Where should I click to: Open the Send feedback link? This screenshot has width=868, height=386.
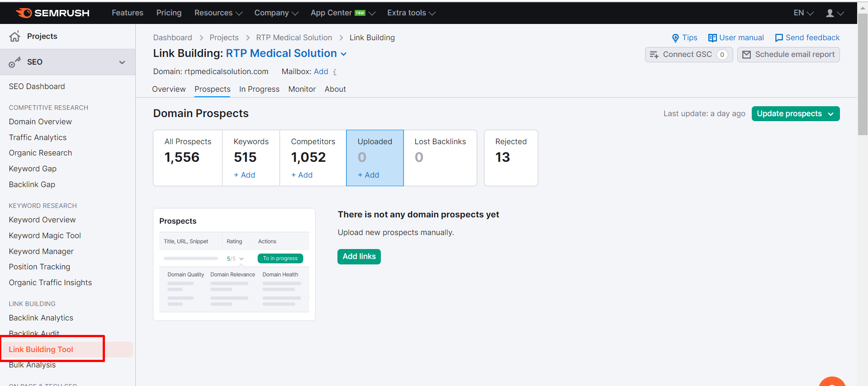tap(807, 38)
